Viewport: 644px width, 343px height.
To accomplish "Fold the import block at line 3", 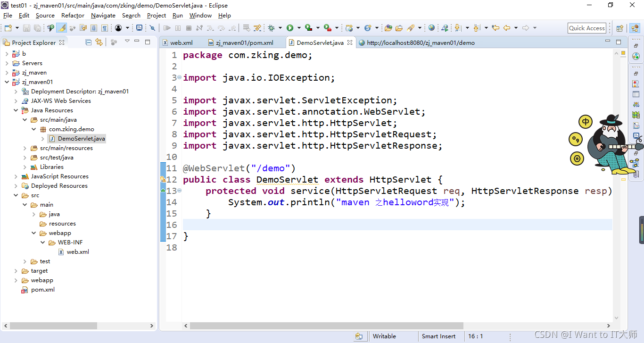I will pyautogui.click(x=180, y=77).
